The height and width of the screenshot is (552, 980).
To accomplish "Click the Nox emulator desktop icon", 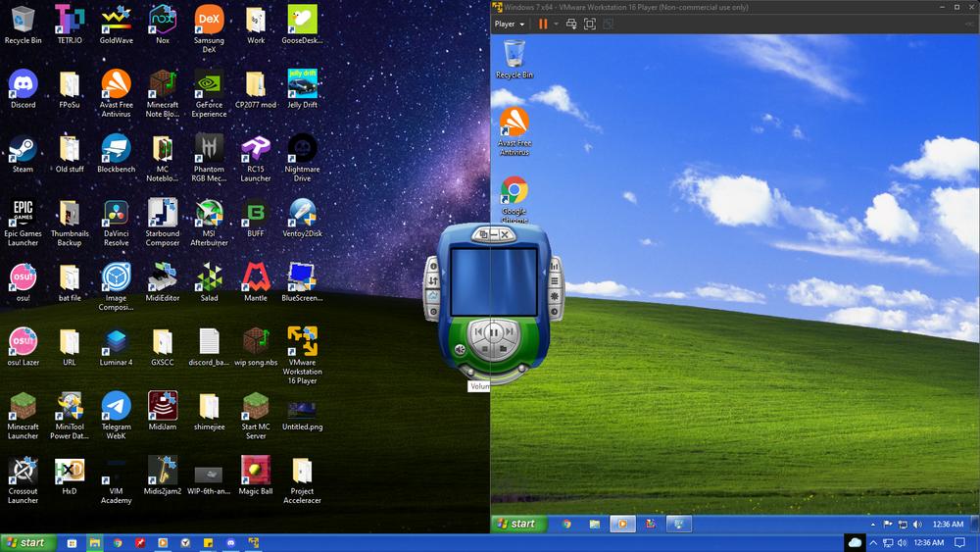I will 163,25.
